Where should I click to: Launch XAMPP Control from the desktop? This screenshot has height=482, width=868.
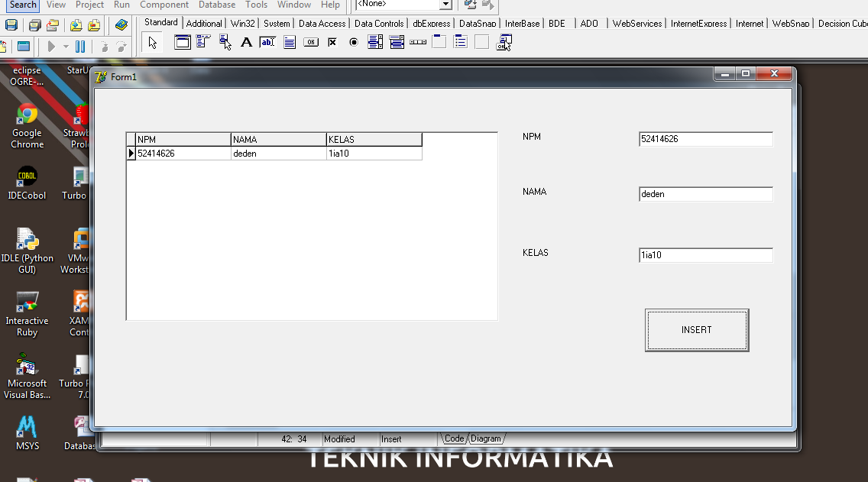click(x=79, y=301)
